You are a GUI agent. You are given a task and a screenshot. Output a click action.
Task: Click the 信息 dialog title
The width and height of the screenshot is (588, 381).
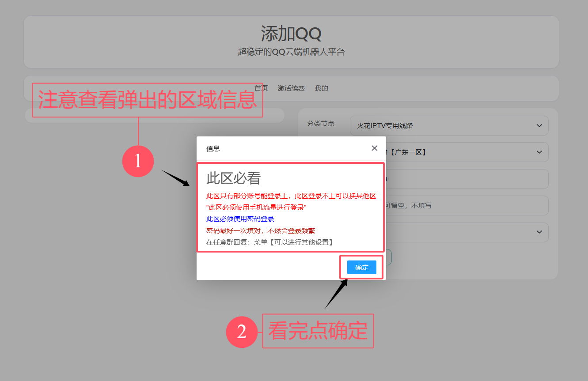(x=213, y=149)
